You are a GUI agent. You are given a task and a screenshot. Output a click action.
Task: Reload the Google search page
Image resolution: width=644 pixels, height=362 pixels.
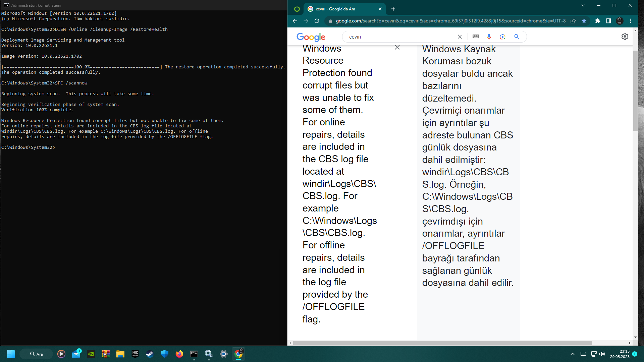pyautogui.click(x=317, y=21)
